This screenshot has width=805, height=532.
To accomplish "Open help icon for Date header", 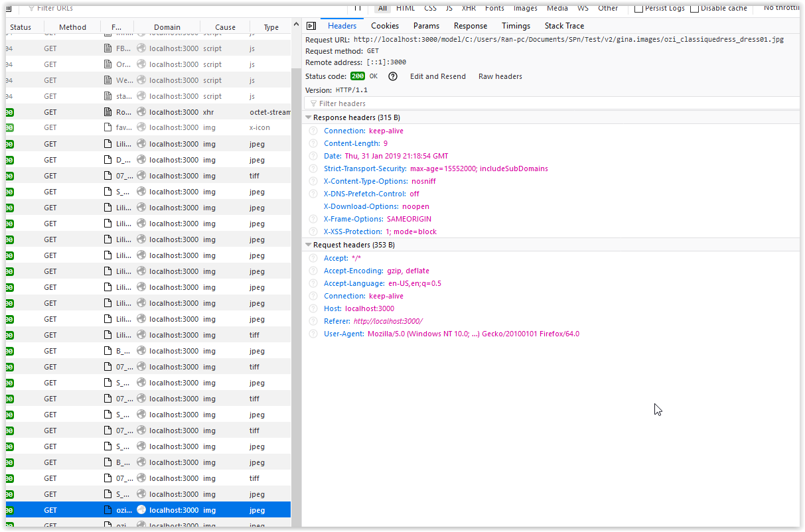I will pos(313,156).
